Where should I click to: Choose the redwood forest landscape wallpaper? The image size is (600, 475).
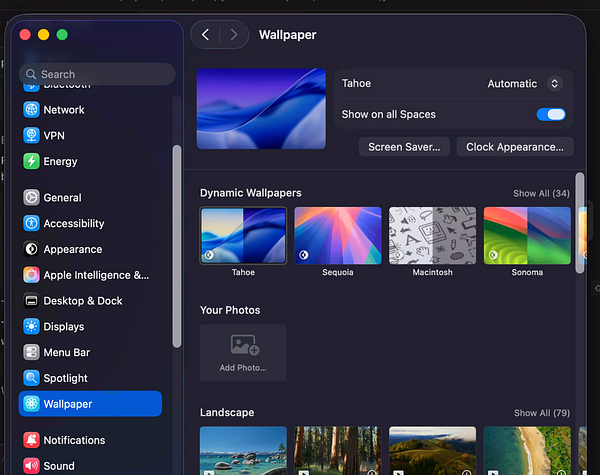point(338,451)
